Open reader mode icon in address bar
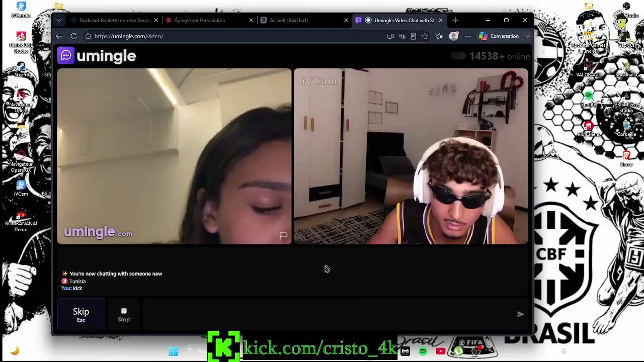This screenshot has width=644, height=362. pyautogui.click(x=413, y=36)
